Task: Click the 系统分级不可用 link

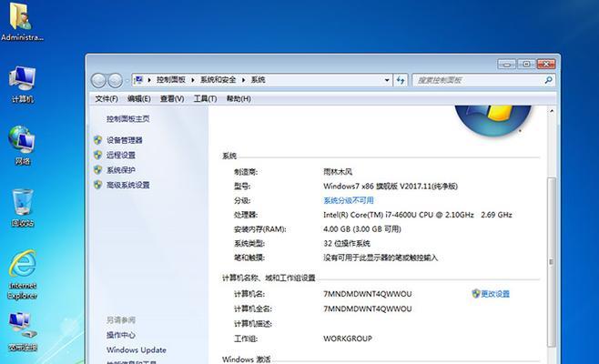Action: [349, 200]
